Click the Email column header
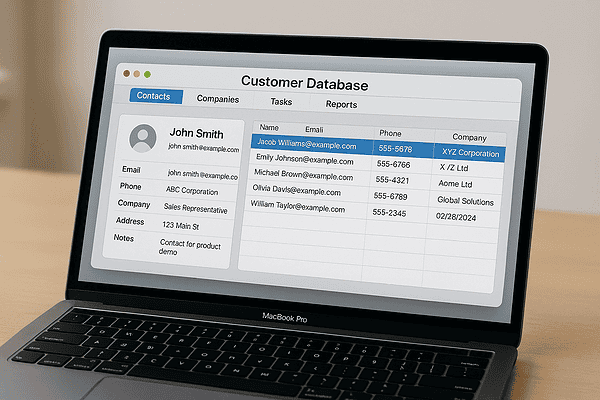Viewport: 600px width, 400px height. click(314, 130)
